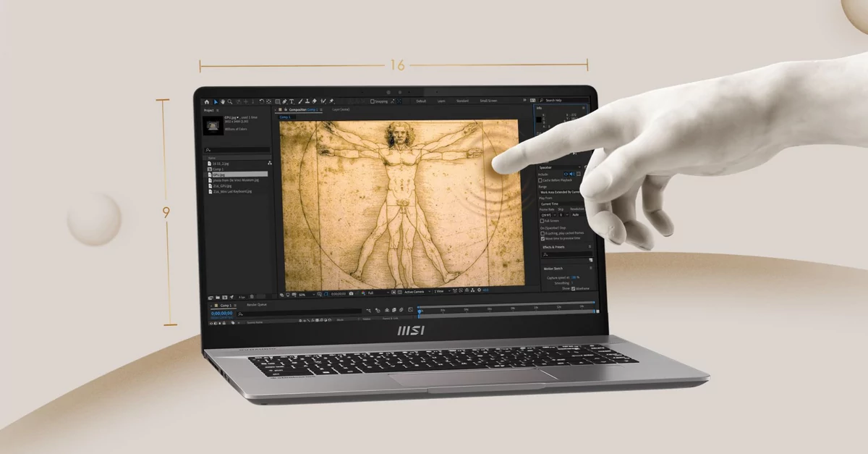The height and width of the screenshot is (454, 868).
Task: Open the Effects & Presets panel menu
Action: 590,246
